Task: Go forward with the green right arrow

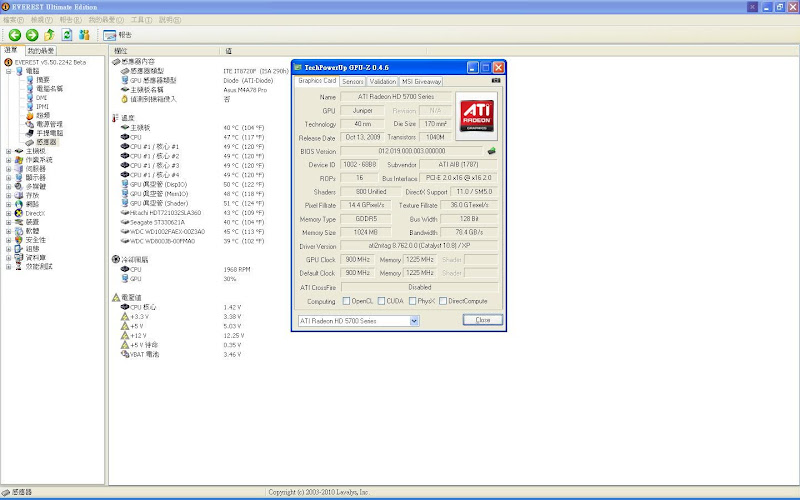Action: click(32, 35)
